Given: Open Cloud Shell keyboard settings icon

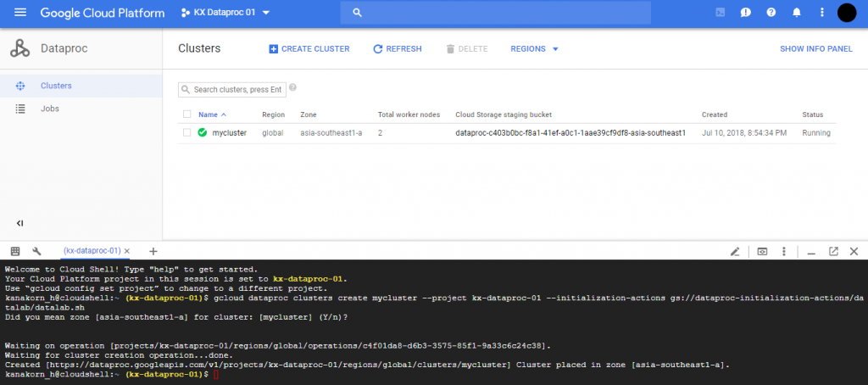Looking at the screenshot, I should pyautogui.click(x=15, y=251).
